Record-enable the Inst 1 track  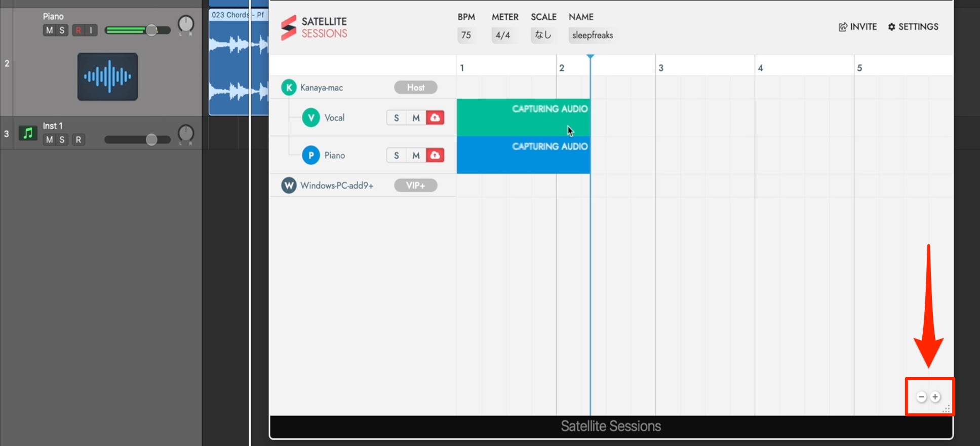(78, 140)
